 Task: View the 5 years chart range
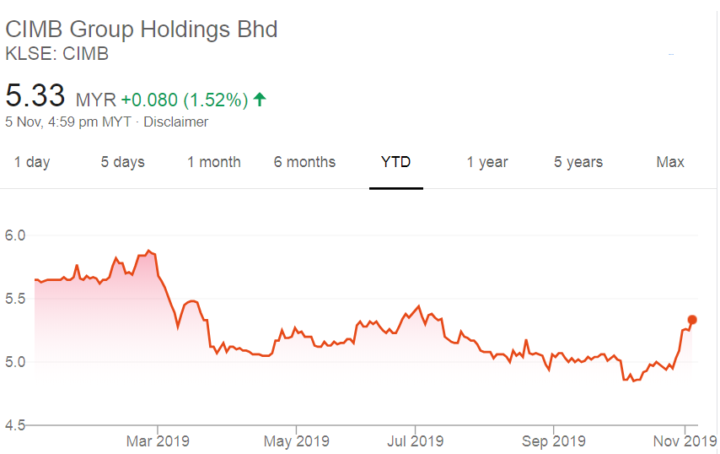[x=579, y=162]
